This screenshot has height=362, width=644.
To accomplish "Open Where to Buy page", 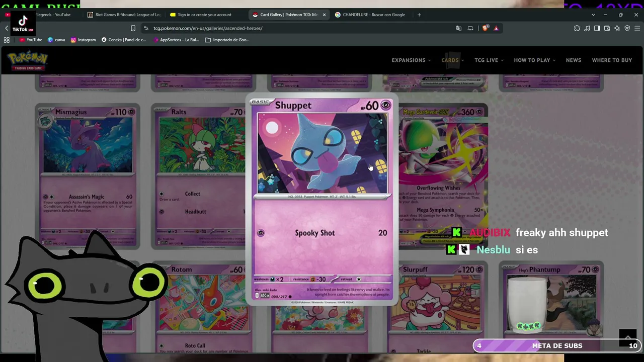I will tap(612, 60).
